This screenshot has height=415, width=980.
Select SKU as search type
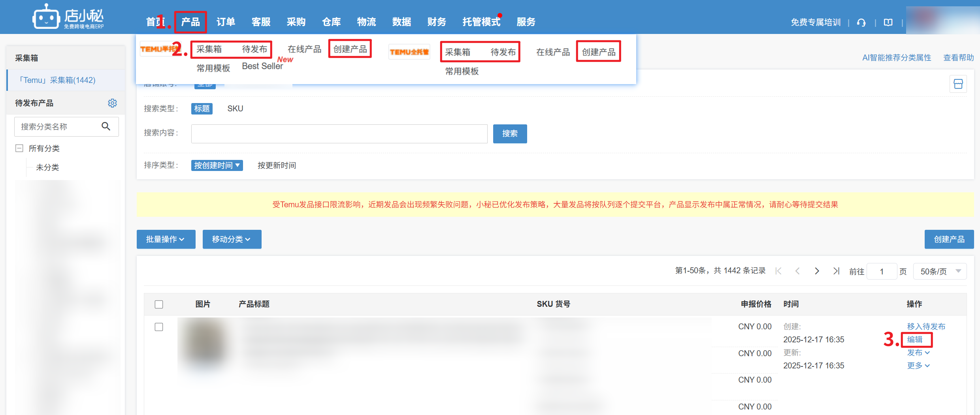(235, 109)
